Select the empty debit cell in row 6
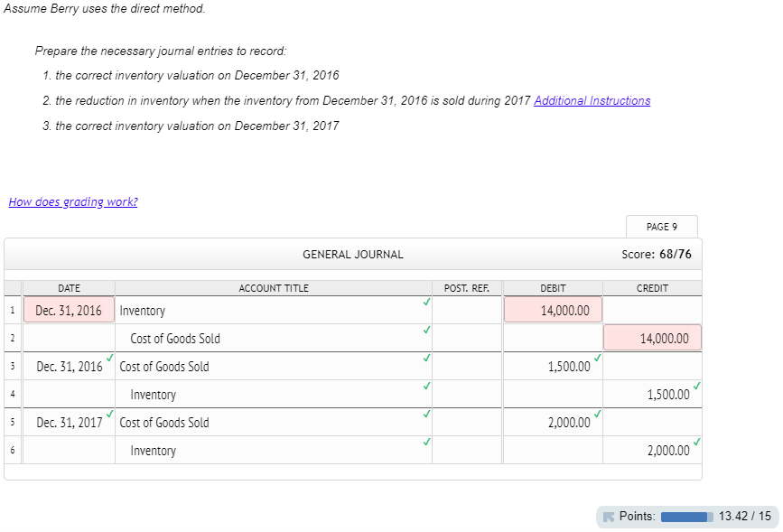 [553, 450]
